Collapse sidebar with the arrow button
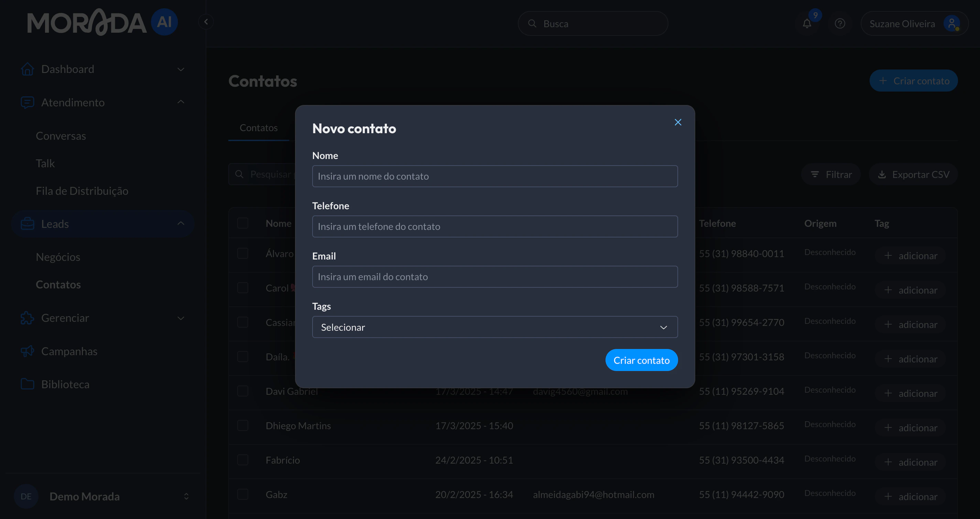980x519 pixels. [206, 22]
